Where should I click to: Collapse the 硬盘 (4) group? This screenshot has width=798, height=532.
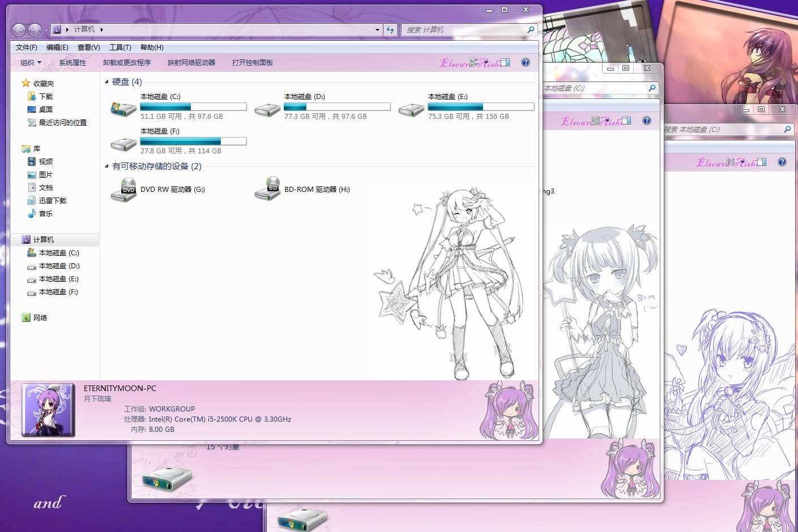[106, 82]
